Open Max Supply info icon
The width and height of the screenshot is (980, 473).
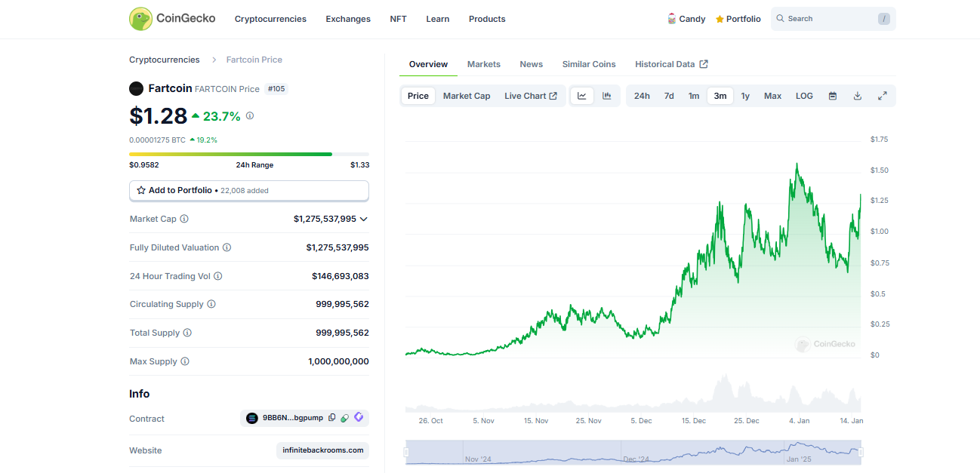point(185,361)
